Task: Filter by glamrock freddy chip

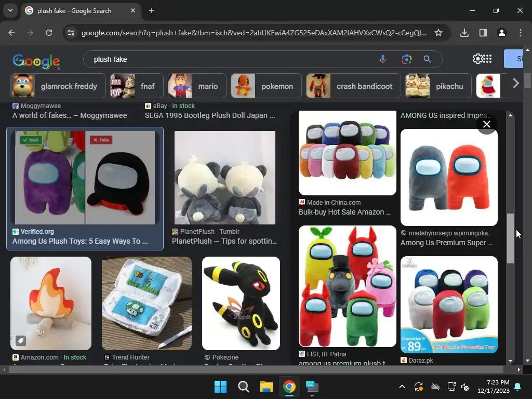Action: point(58,86)
